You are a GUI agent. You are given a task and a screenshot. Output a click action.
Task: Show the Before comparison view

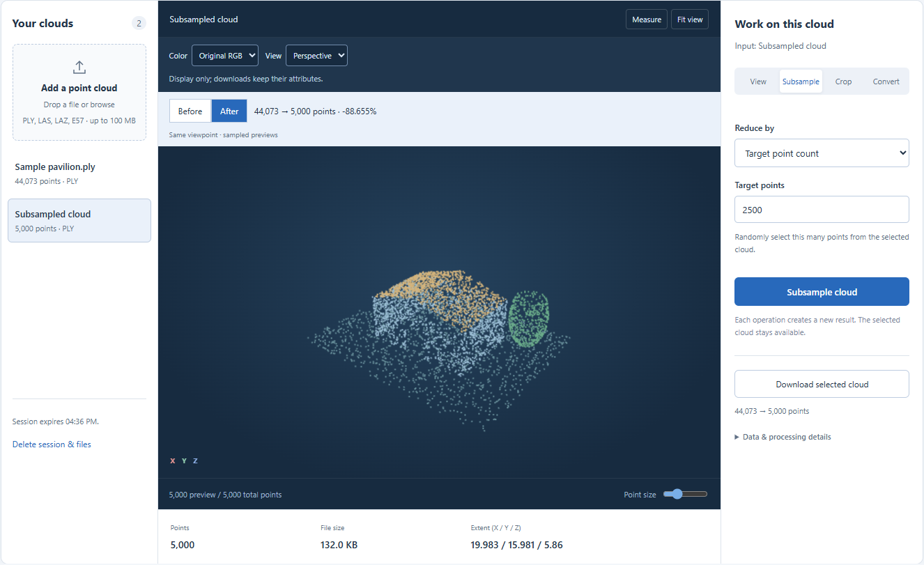[x=190, y=111]
